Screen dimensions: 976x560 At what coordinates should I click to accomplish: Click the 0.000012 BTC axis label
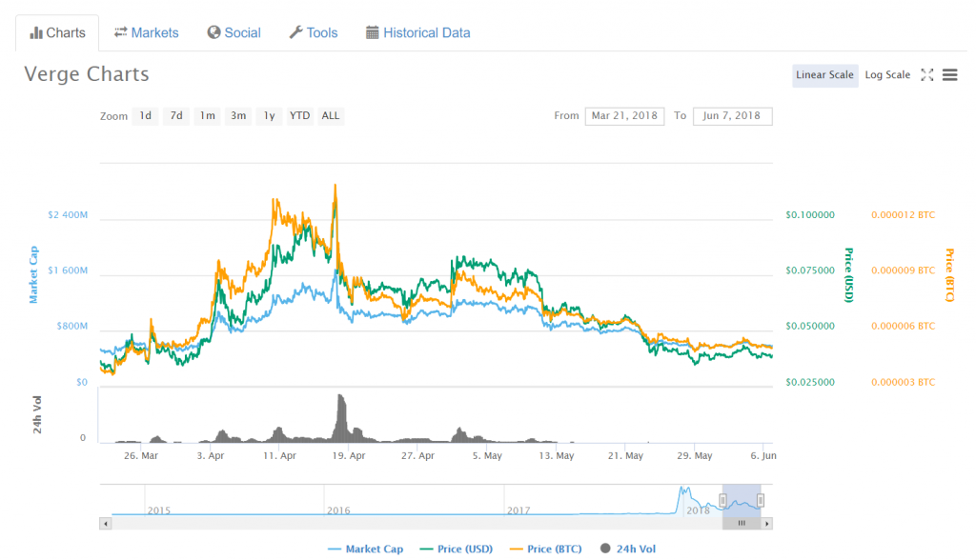pos(904,214)
